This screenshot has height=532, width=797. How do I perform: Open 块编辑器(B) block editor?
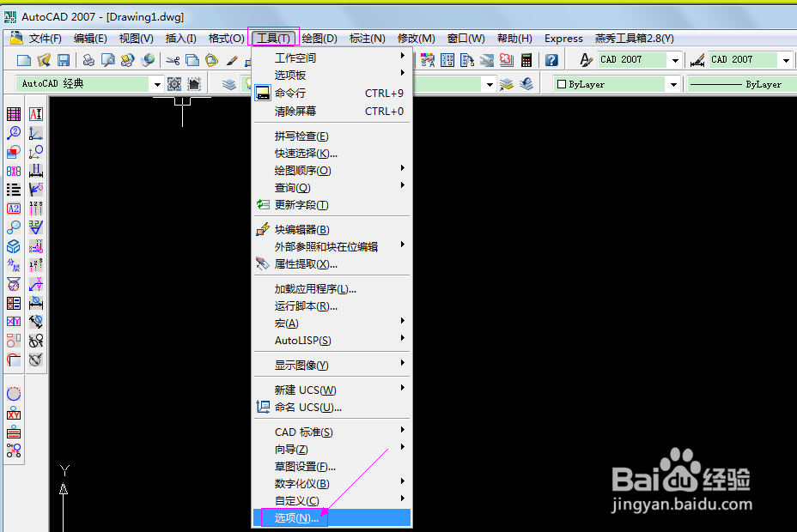pyautogui.click(x=332, y=230)
